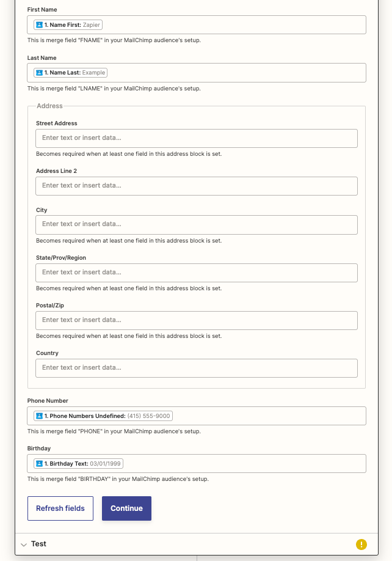Screen dimensions: 392x561
Task: Click the contact icon in First Name pill
Action: (39, 25)
